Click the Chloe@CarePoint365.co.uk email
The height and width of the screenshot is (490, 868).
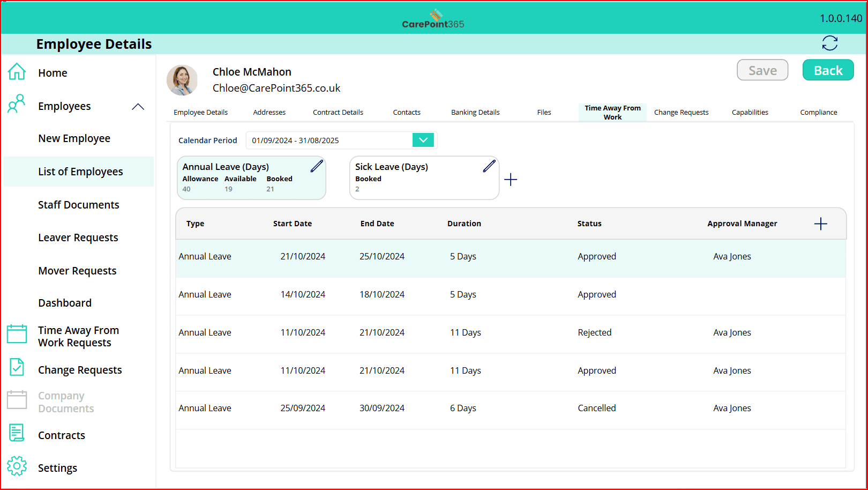pyautogui.click(x=276, y=88)
